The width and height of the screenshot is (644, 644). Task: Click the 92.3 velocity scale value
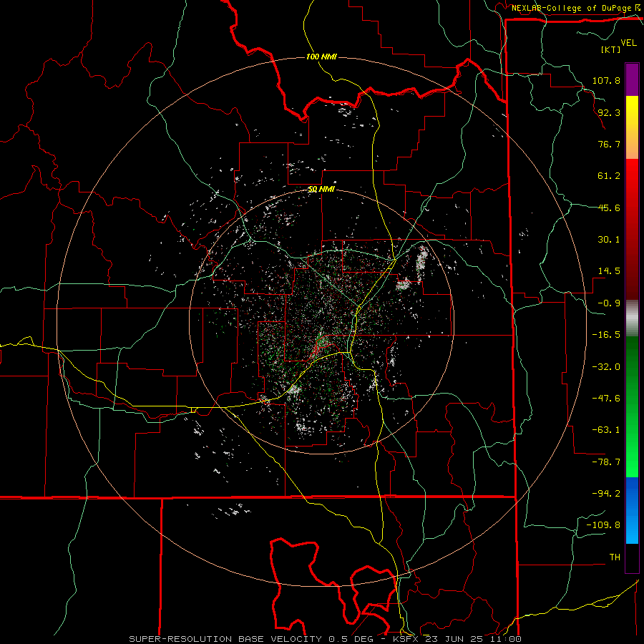pyautogui.click(x=609, y=112)
